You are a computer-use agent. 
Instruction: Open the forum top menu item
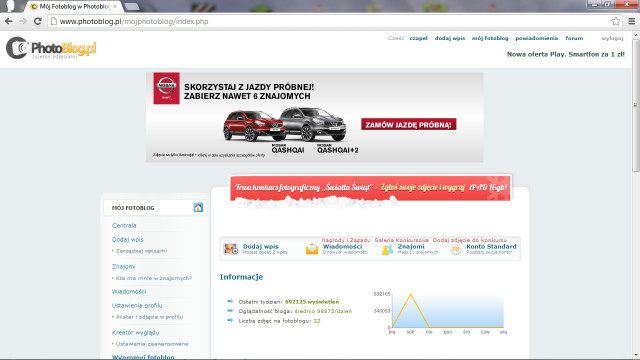(x=574, y=38)
